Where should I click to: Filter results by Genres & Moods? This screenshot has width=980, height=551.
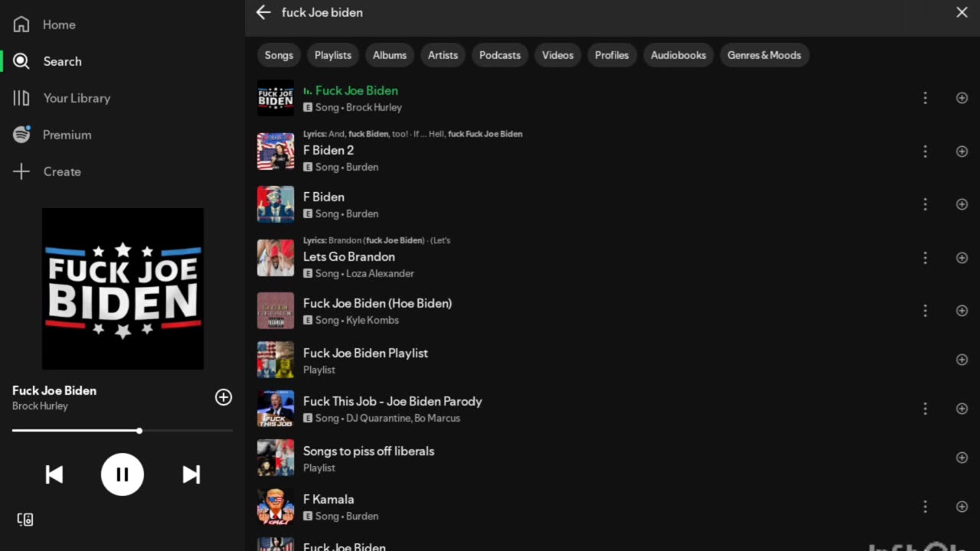click(764, 55)
